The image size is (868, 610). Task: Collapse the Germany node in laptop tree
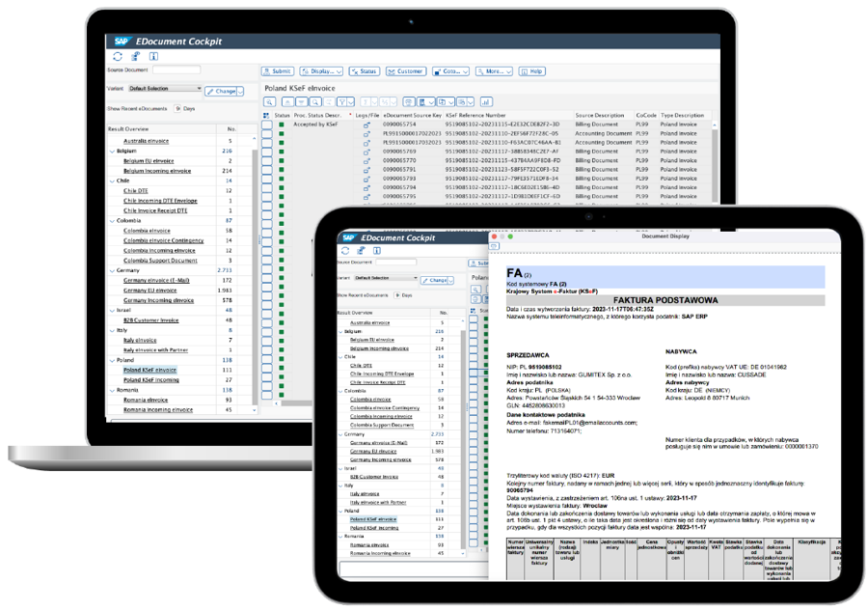coord(113,271)
